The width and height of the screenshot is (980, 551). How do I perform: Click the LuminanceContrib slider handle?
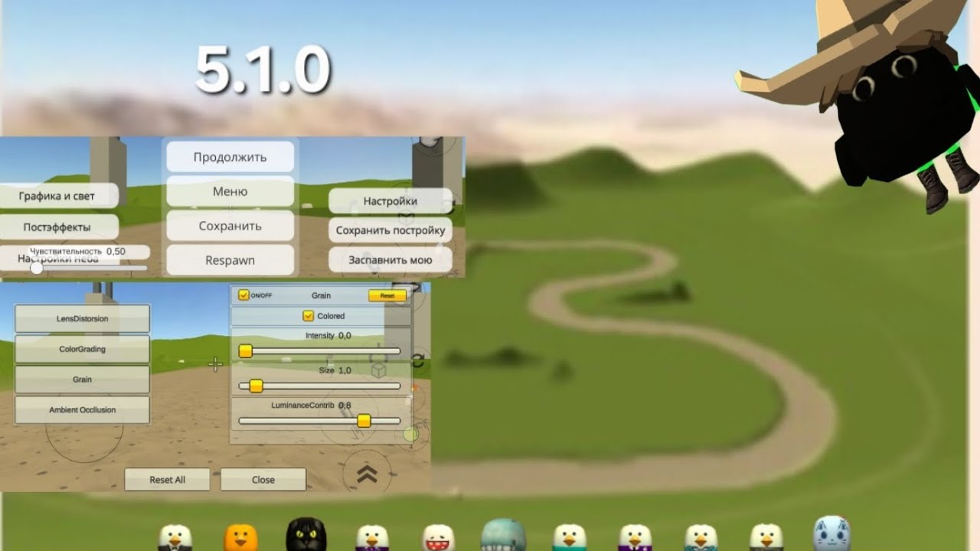[x=364, y=420]
